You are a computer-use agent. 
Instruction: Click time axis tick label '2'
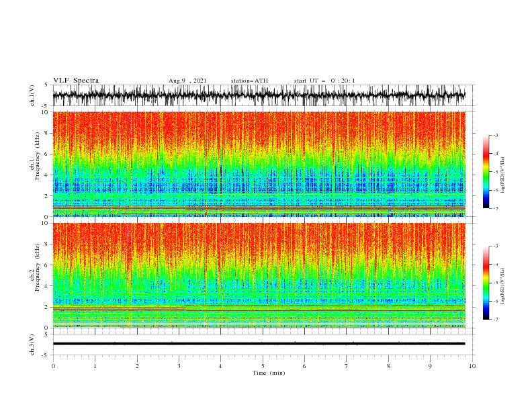point(137,366)
